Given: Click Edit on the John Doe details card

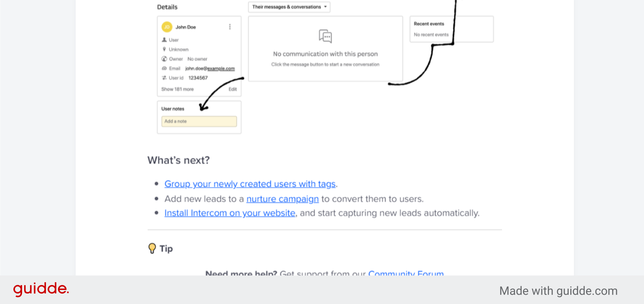Looking at the screenshot, I should 232,89.
